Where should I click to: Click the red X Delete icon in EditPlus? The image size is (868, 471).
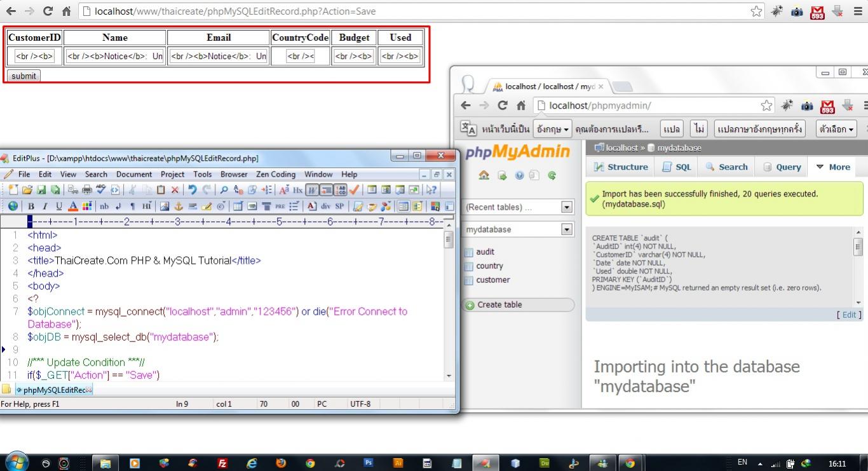click(x=175, y=189)
